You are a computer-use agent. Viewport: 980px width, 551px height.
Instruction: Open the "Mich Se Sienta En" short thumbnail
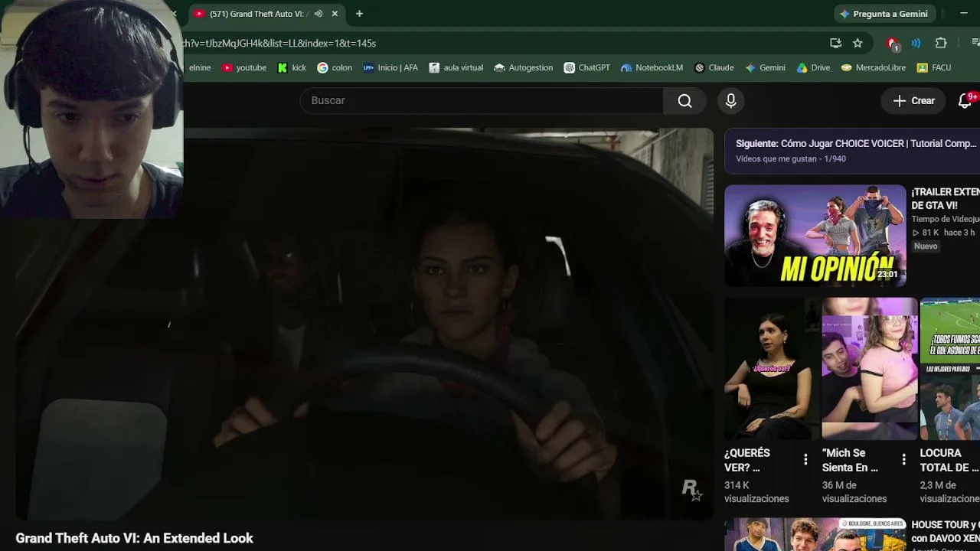tap(869, 368)
